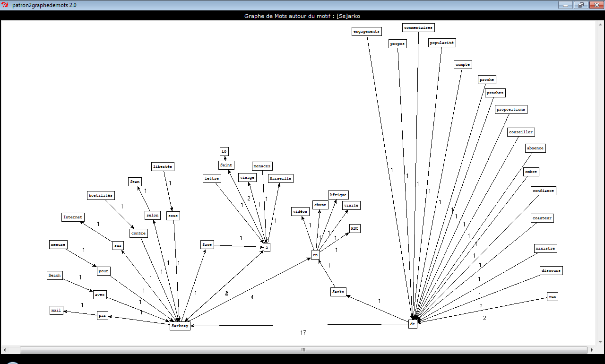
Task: Select the 'coauteur' node
Action: pyautogui.click(x=542, y=218)
